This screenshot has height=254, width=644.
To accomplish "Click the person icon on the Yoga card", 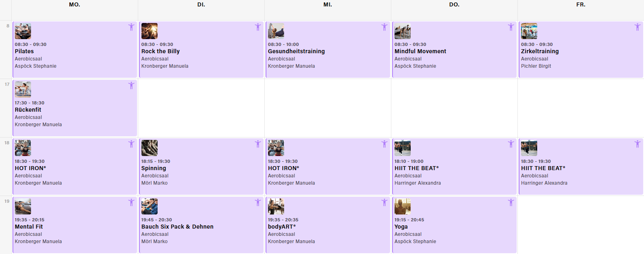I will pyautogui.click(x=511, y=202).
